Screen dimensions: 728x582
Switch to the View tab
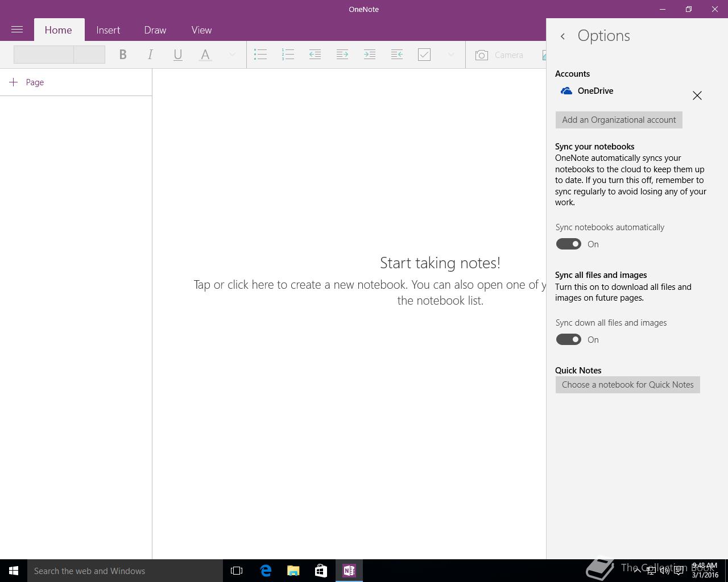(x=201, y=30)
